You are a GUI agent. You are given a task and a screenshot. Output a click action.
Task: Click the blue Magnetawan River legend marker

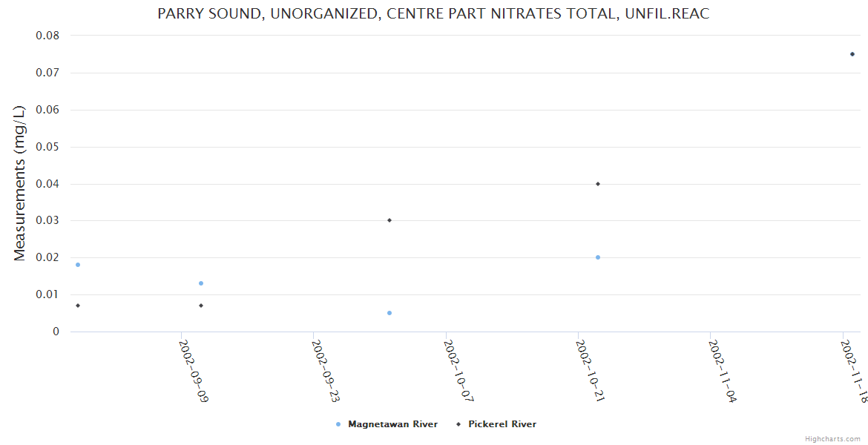(x=338, y=424)
